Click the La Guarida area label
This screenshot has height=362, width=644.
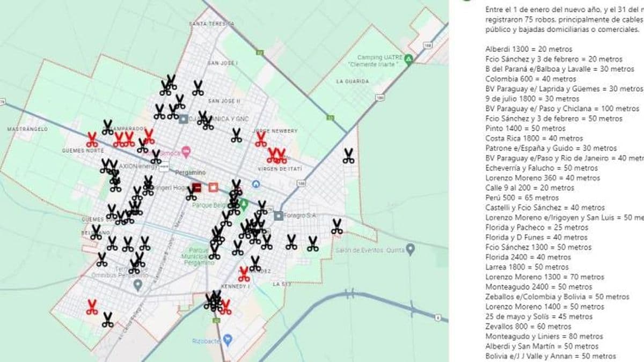click(352, 81)
